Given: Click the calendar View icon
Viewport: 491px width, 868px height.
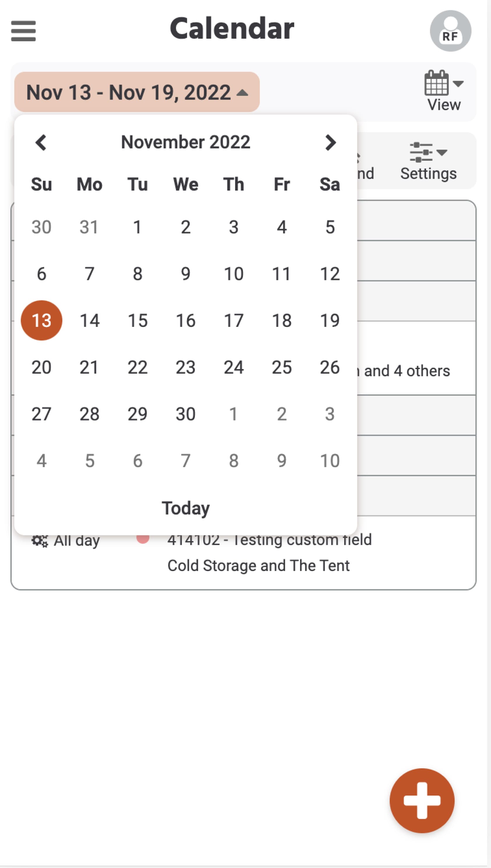Looking at the screenshot, I should 436,83.
